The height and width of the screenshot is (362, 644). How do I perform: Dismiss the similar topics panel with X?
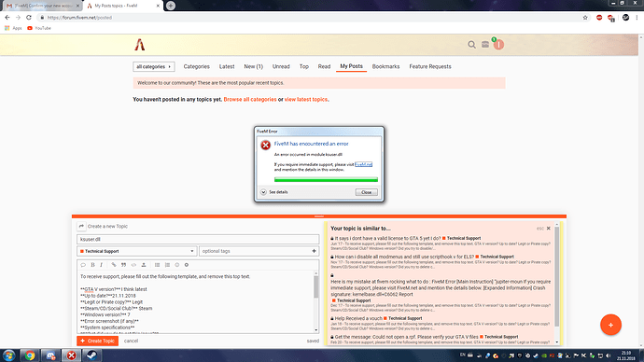(x=548, y=229)
